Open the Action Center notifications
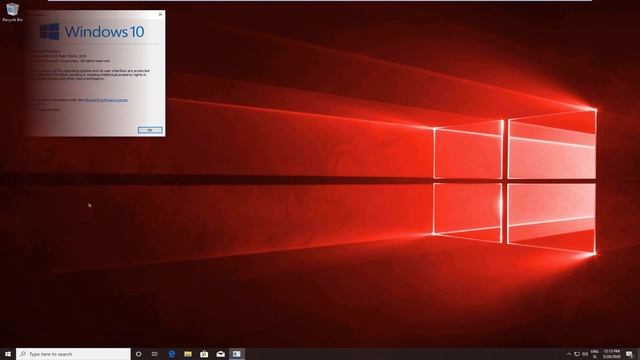 click(x=629, y=354)
